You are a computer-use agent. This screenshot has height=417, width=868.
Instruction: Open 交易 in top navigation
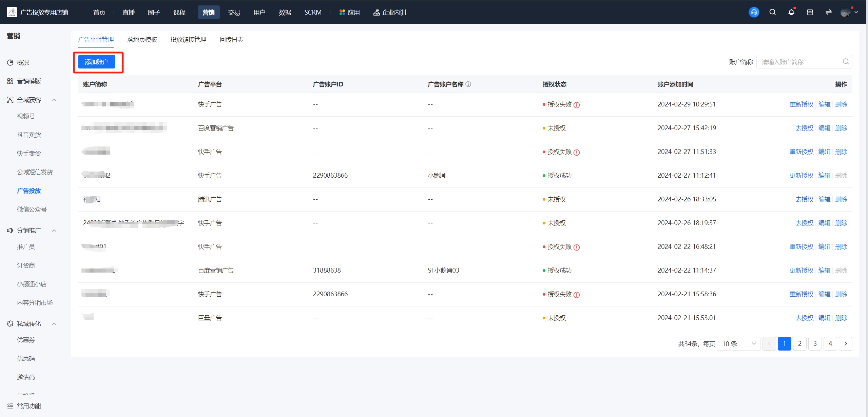click(x=234, y=12)
